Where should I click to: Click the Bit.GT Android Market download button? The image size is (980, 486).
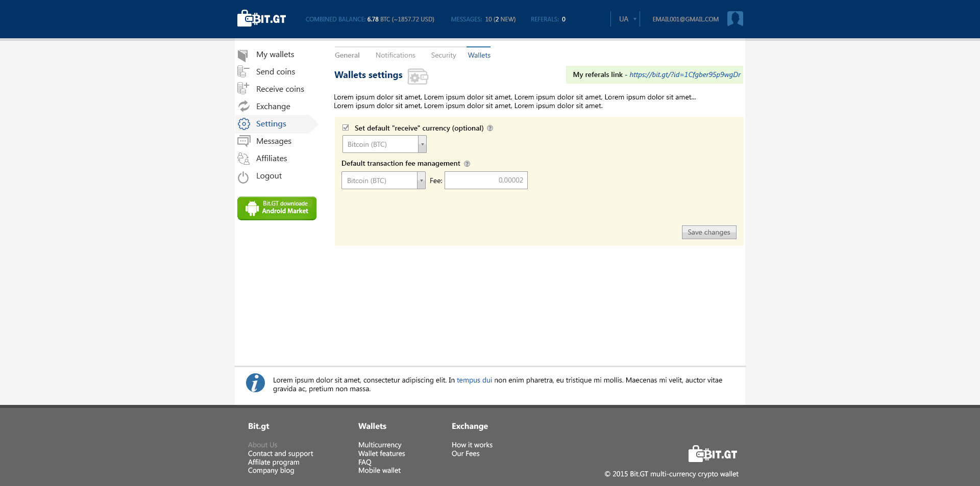277,208
